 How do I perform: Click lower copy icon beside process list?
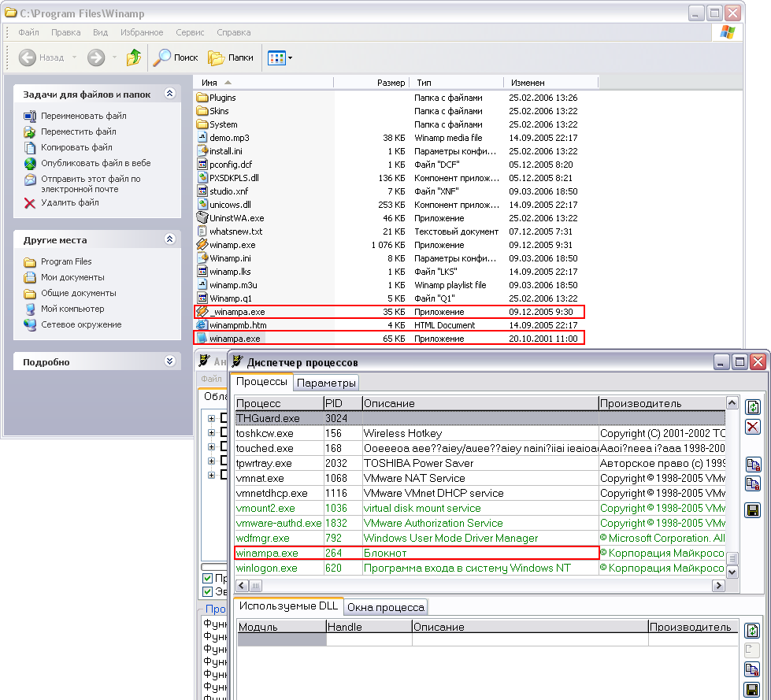(x=753, y=483)
